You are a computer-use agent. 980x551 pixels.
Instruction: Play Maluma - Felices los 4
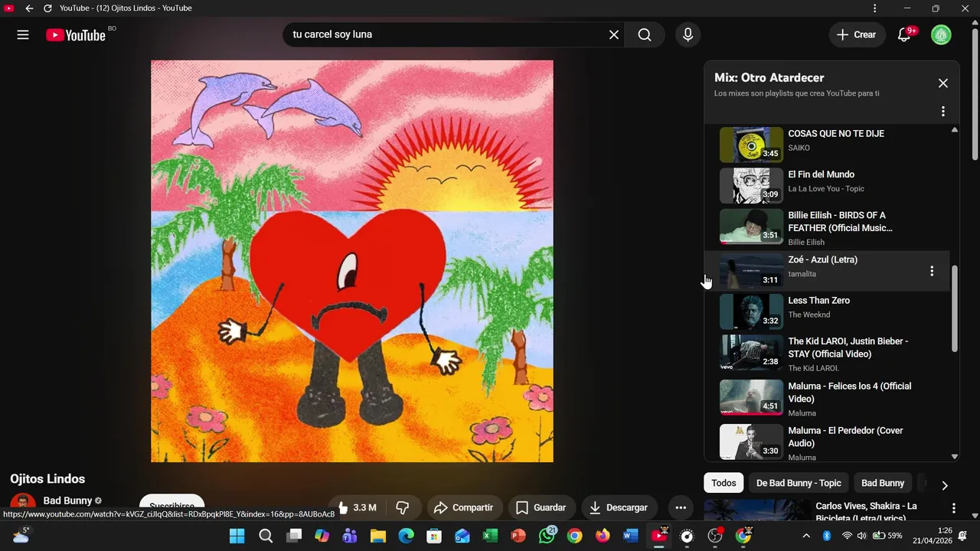point(827,397)
